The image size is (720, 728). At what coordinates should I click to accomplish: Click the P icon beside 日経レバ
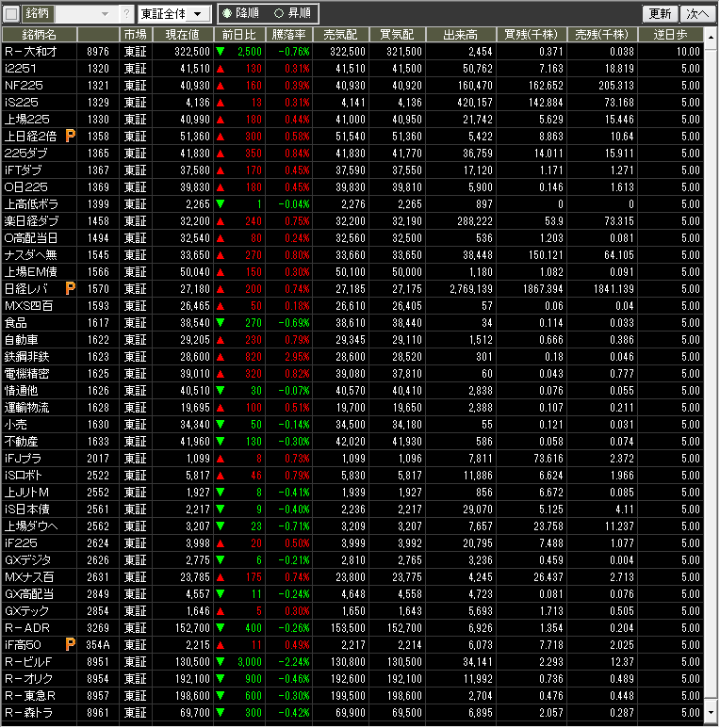(70, 289)
